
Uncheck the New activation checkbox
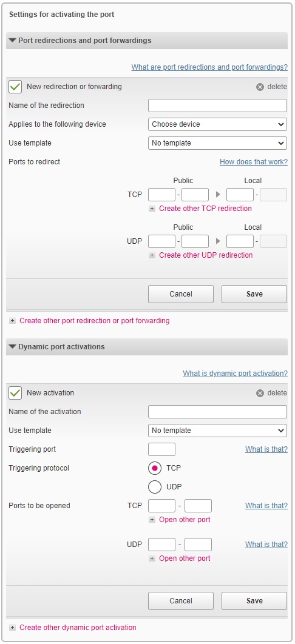(x=15, y=393)
